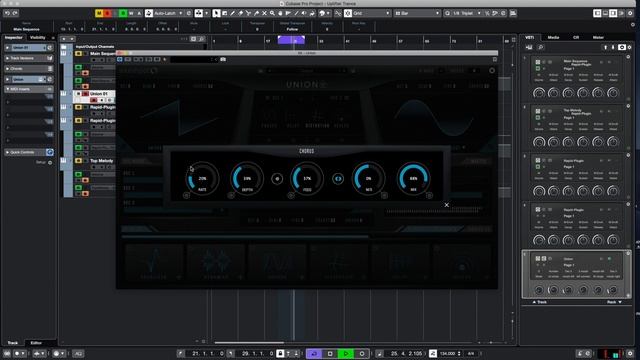This screenshot has width=640, height=360.
Task: Click the Redo arrow in the toolbar
Action: [15, 13]
